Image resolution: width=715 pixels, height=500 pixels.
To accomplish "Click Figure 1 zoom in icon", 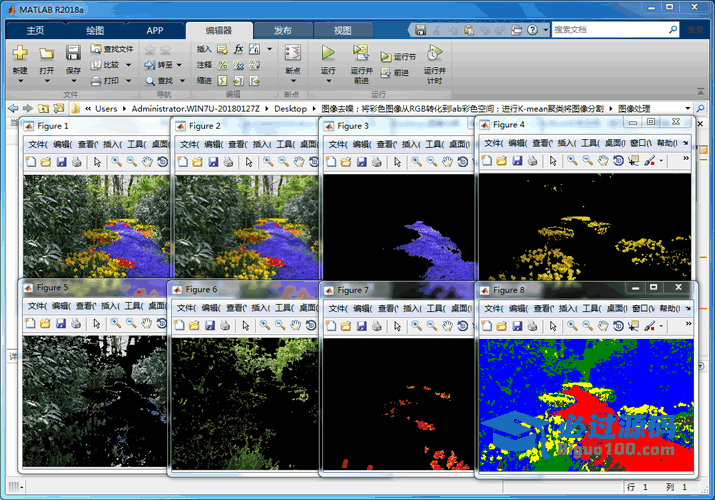I will (116, 162).
